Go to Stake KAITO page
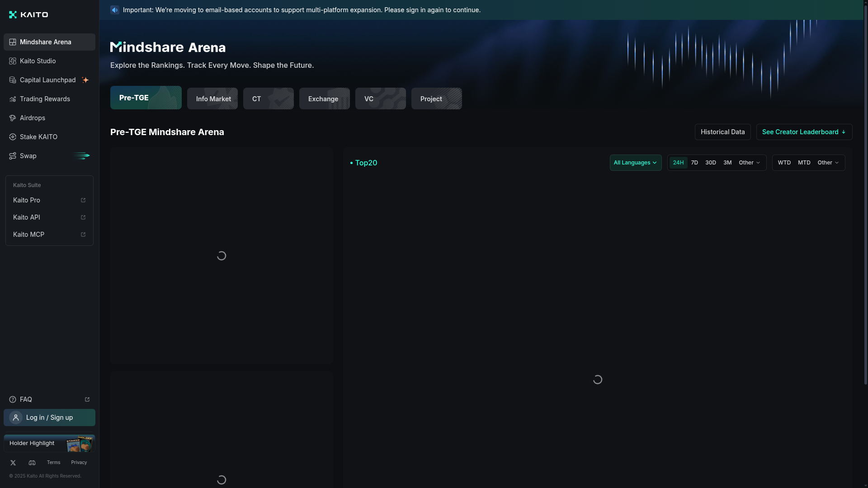Viewport: 868px width, 488px height. [49, 137]
